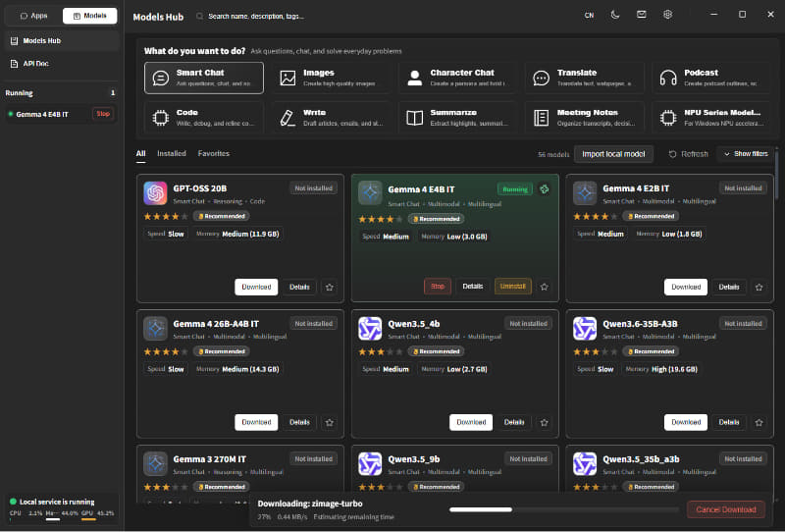Click Import local model button
The image size is (785, 532).
click(613, 154)
